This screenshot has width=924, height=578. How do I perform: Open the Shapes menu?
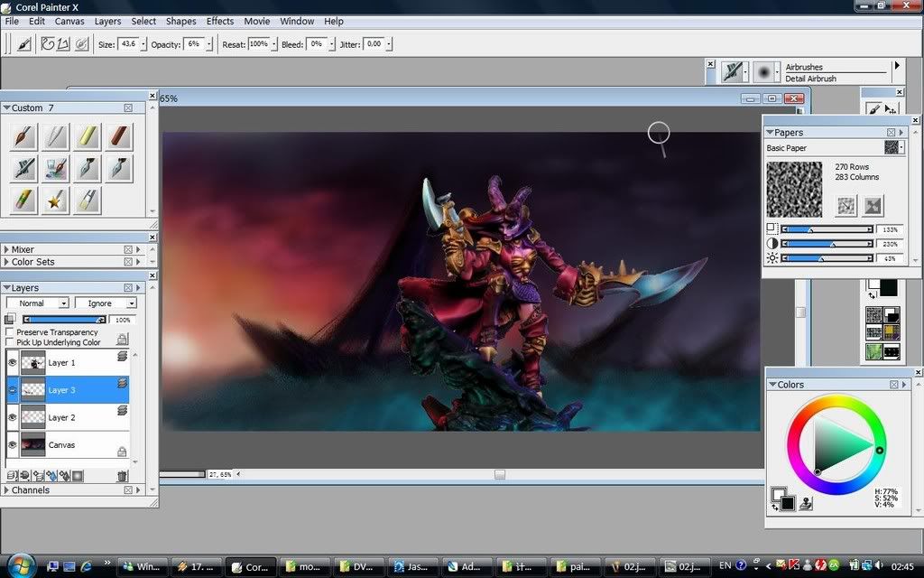(x=180, y=22)
